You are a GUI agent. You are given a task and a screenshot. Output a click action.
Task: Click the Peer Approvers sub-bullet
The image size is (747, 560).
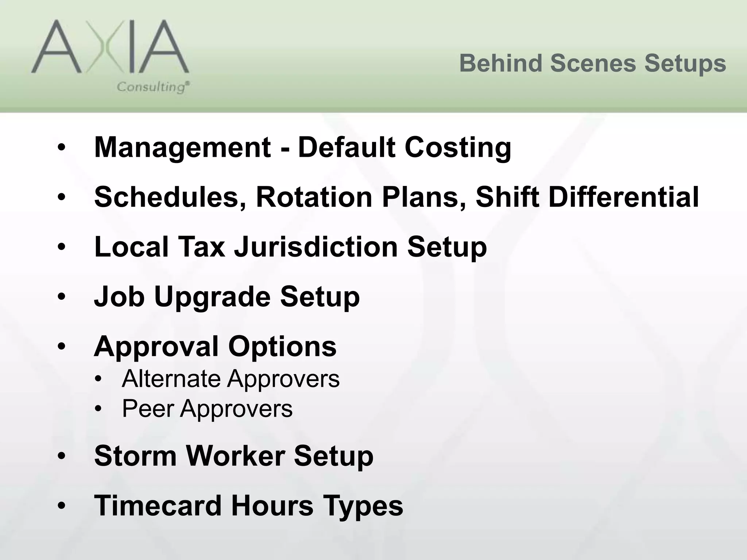[x=207, y=408]
